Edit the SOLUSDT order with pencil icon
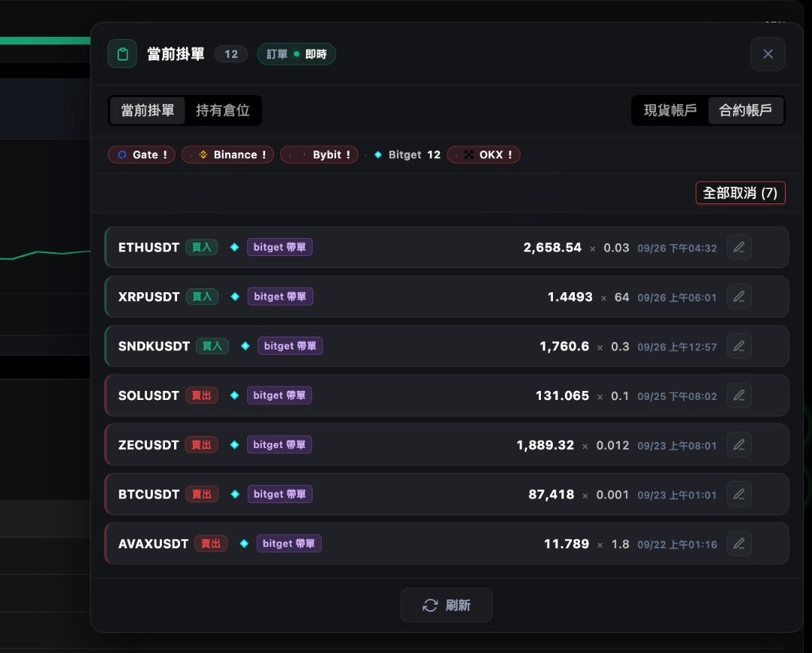The height and width of the screenshot is (653, 812). tap(739, 395)
